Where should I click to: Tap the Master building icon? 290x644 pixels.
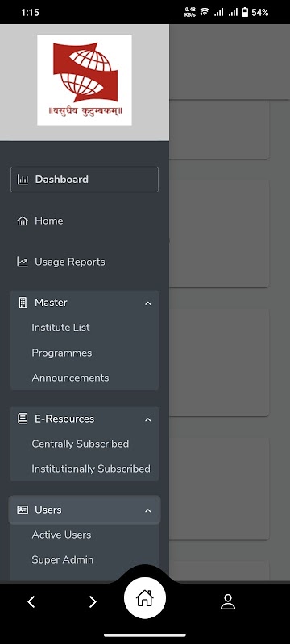[x=23, y=303]
